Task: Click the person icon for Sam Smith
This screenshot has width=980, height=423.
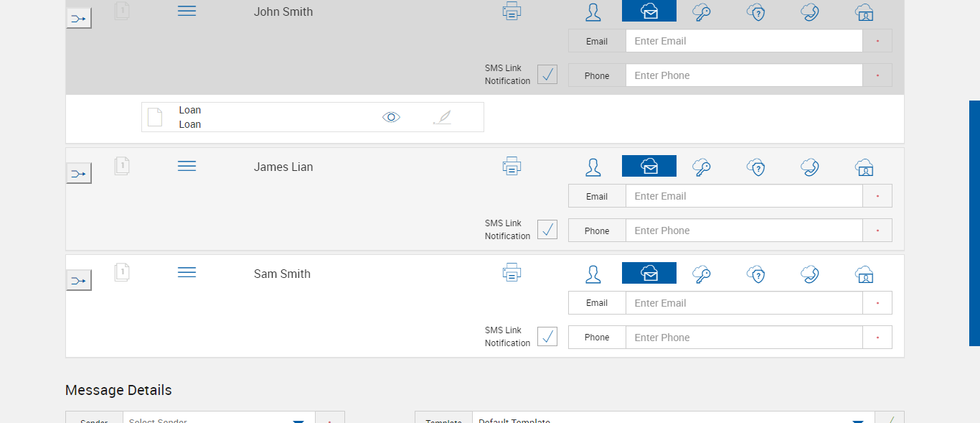Action: (x=593, y=274)
